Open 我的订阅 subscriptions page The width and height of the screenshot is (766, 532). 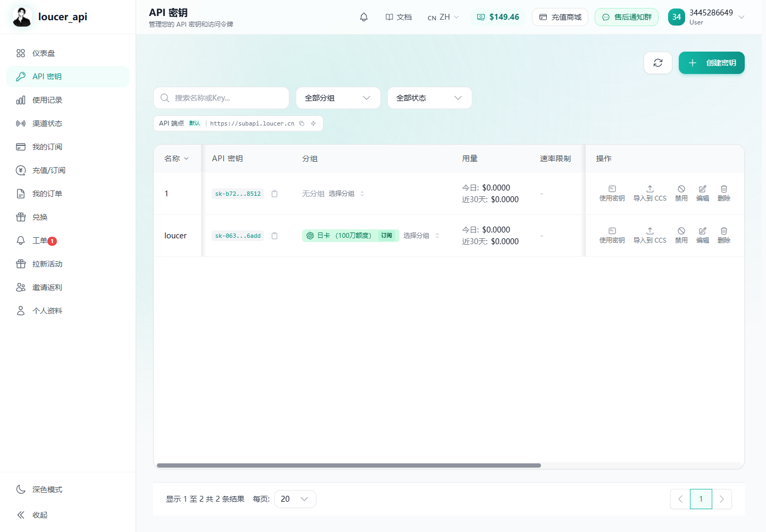(68, 147)
